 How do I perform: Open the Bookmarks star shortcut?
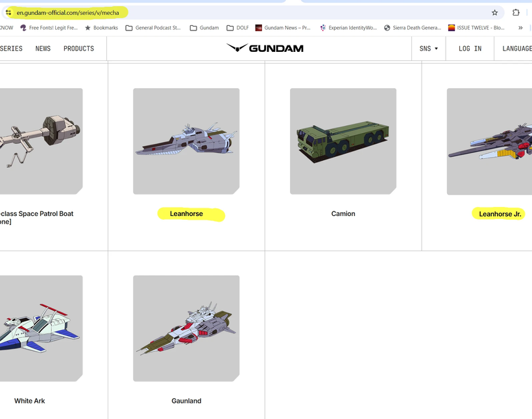101,28
